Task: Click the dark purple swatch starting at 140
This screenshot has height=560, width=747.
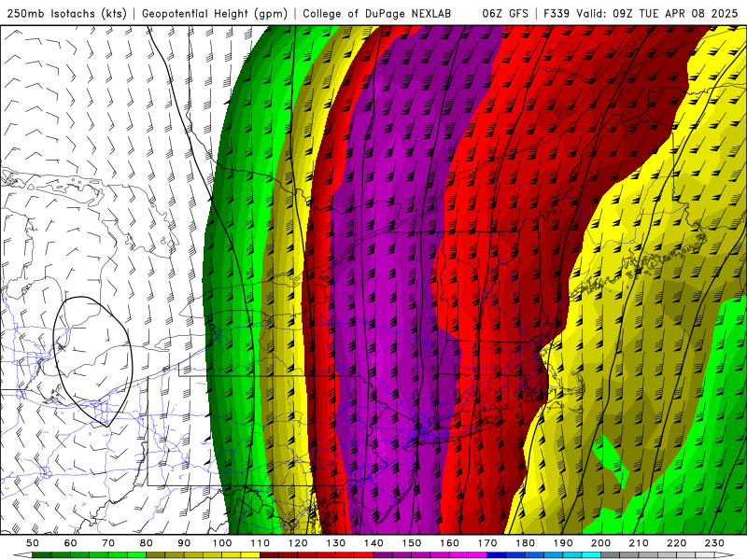Action: click(383, 555)
